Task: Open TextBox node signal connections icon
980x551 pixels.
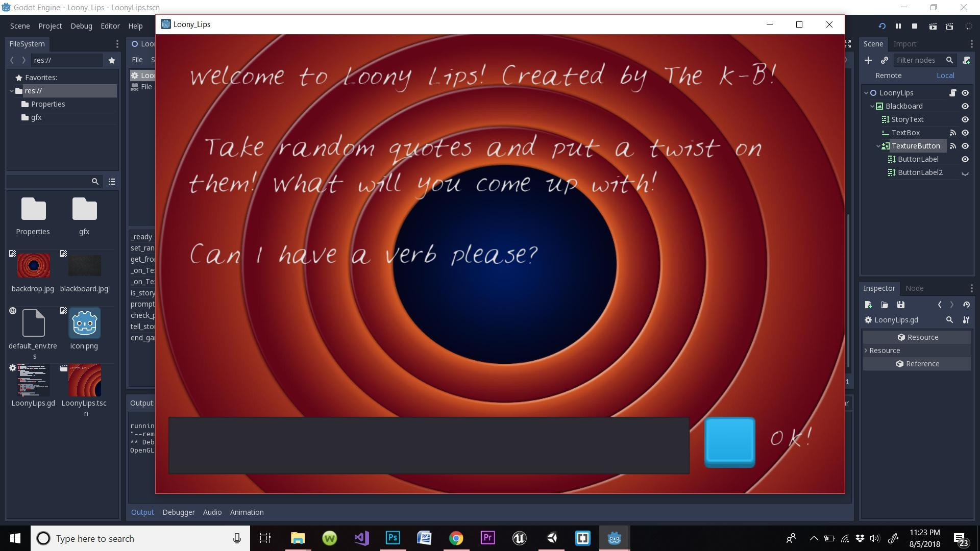Action: (952, 133)
